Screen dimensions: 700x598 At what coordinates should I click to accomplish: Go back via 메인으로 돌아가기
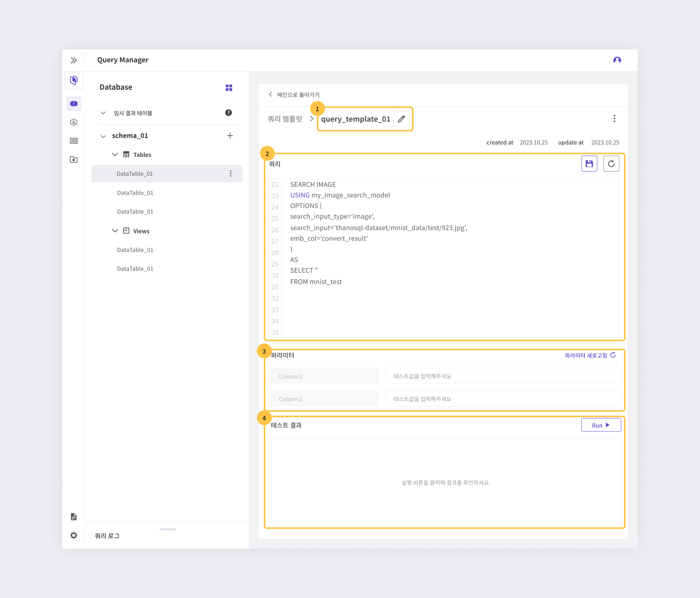[x=295, y=95]
